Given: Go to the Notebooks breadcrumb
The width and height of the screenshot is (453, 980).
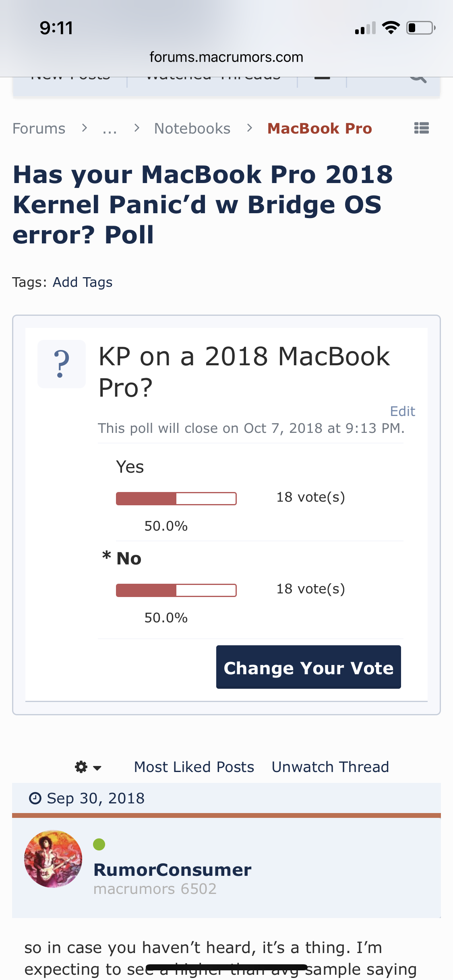Looking at the screenshot, I should (x=192, y=129).
